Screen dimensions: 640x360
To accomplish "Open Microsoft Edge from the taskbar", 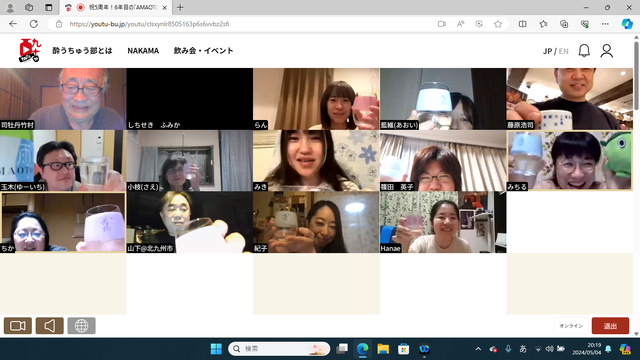I will tap(362, 349).
